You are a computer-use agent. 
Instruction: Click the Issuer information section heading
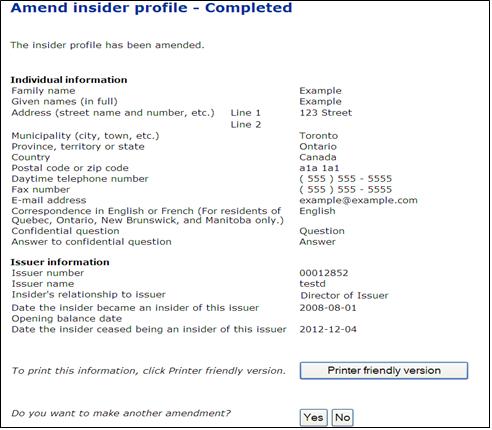(x=60, y=262)
